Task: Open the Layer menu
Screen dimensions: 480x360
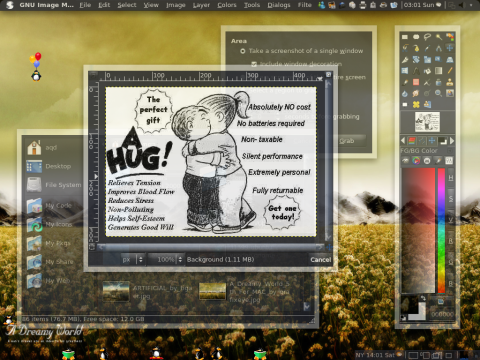Action: point(201,5)
